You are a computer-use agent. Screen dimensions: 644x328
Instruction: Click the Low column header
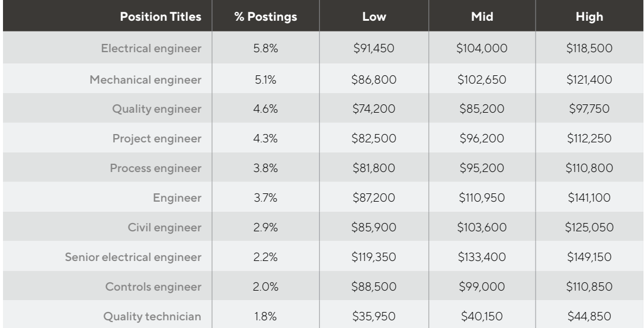pos(374,17)
